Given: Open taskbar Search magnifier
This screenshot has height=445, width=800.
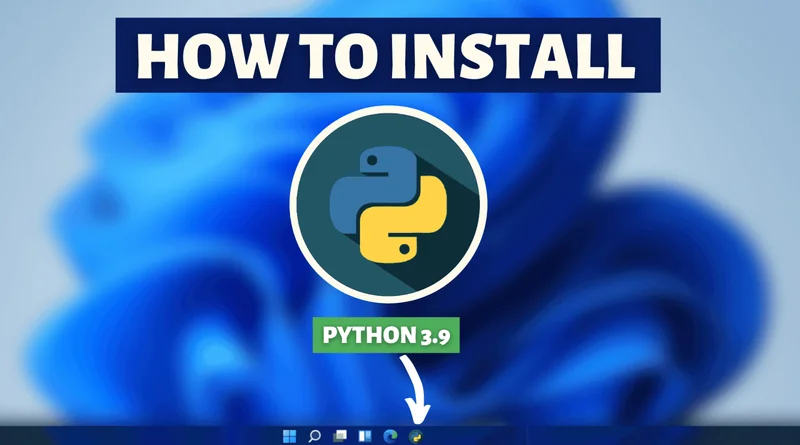Looking at the screenshot, I should pyautogui.click(x=314, y=436).
